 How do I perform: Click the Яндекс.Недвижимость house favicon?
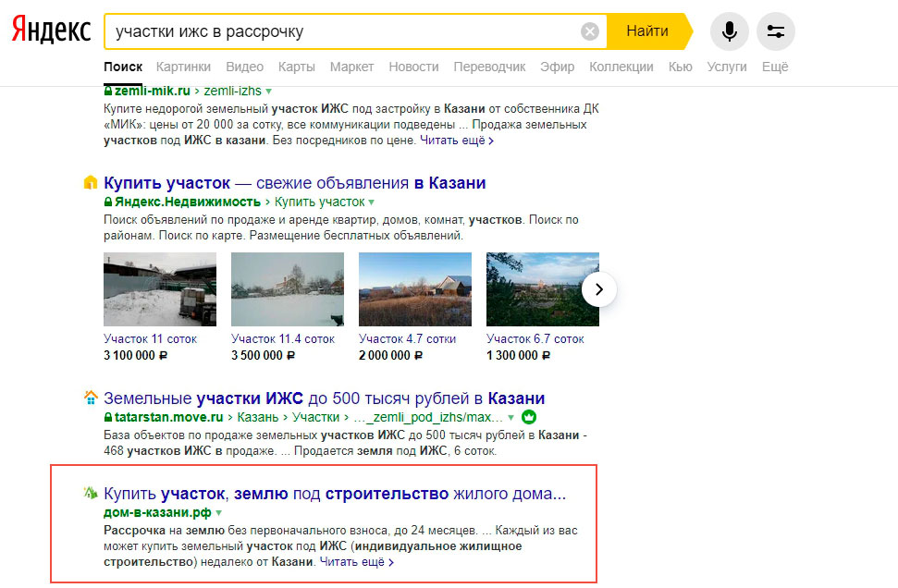pos(91,183)
